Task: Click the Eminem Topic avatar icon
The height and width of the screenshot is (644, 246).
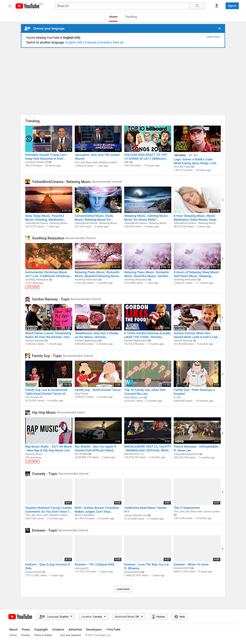Action: 27,530
